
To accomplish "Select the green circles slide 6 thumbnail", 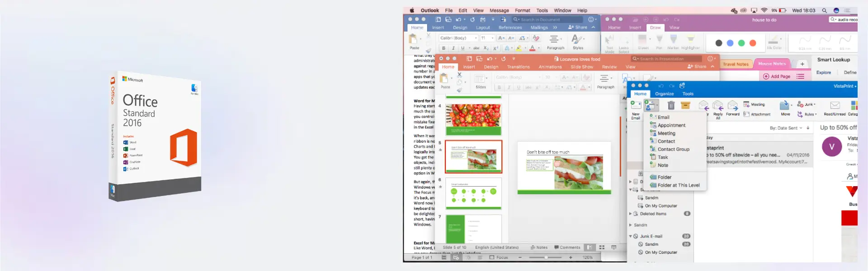I will 473,194.
